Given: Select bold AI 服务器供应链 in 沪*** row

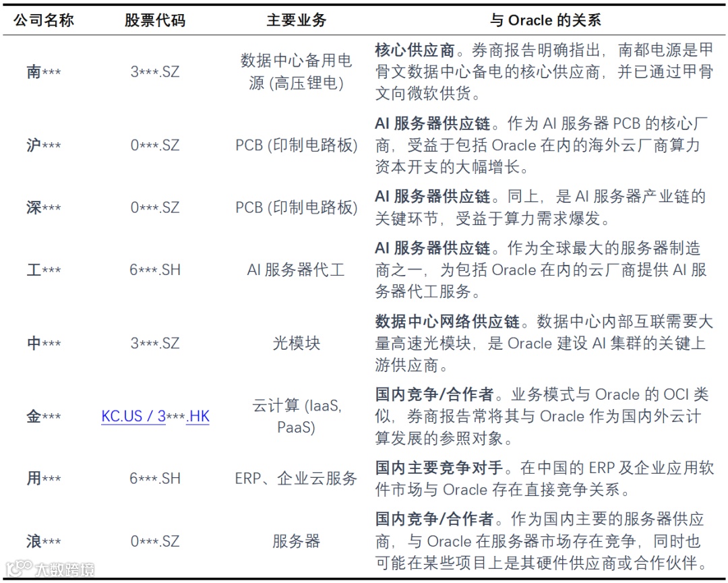Looking at the screenshot, I should [x=433, y=123].
